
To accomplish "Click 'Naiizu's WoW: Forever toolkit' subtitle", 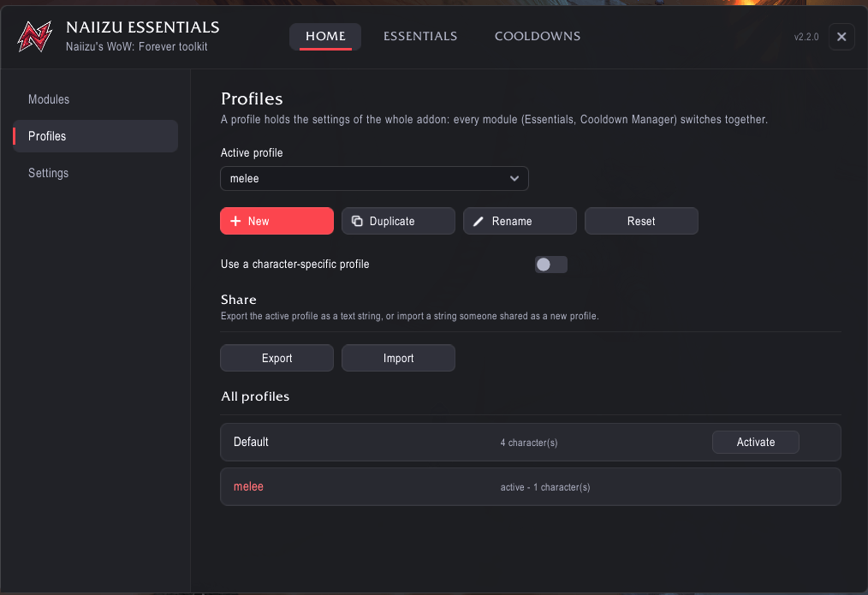I will (x=137, y=46).
